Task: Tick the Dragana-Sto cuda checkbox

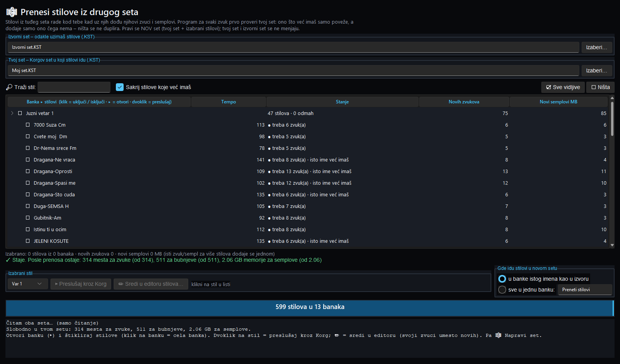Action: point(28,194)
